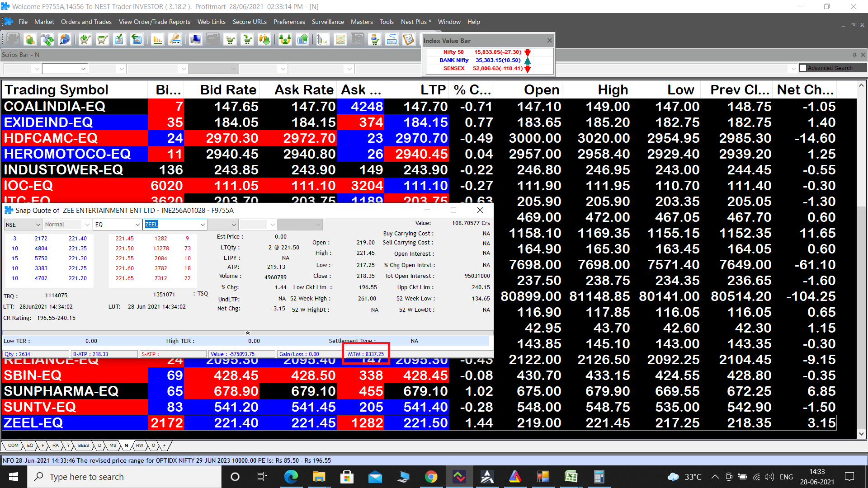Select the SUNPHARMA-EQ row
868x488 pixels.
(419, 391)
